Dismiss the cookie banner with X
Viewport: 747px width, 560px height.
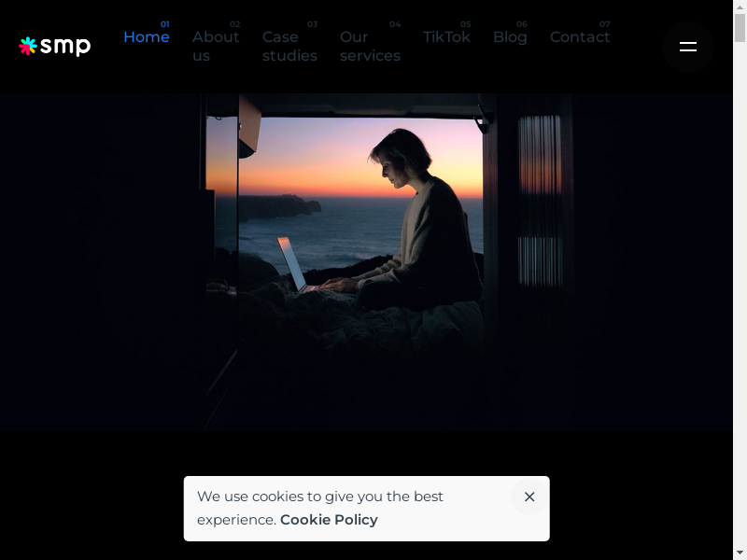click(x=529, y=497)
